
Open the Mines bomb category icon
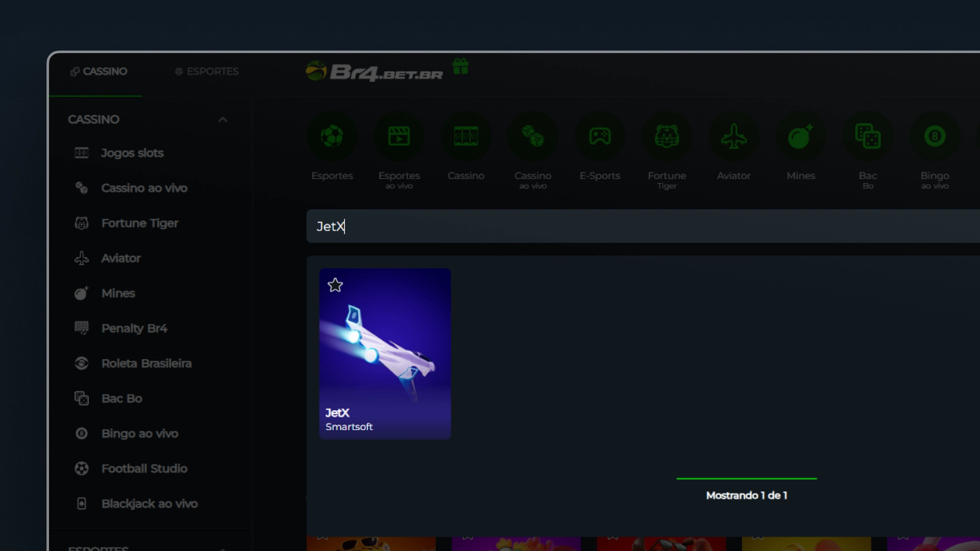point(800,137)
